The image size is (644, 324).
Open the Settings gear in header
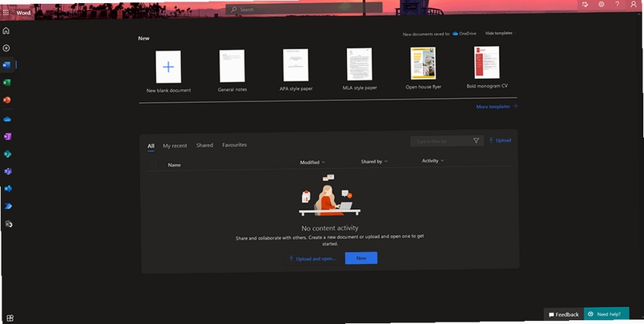601,4
